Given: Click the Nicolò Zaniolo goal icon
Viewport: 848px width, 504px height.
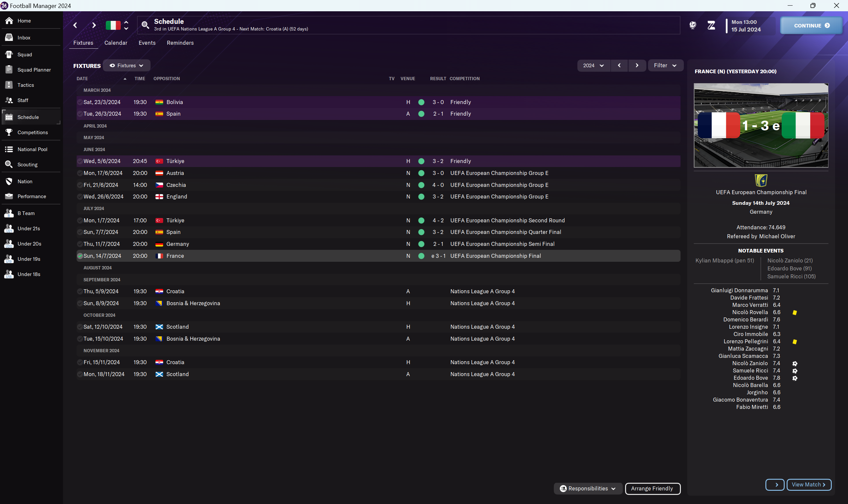Looking at the screenshot, I should coord(795,364).
